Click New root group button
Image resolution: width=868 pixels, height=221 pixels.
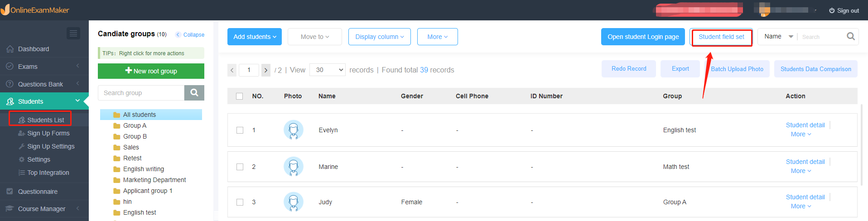[x=151, y=71]
